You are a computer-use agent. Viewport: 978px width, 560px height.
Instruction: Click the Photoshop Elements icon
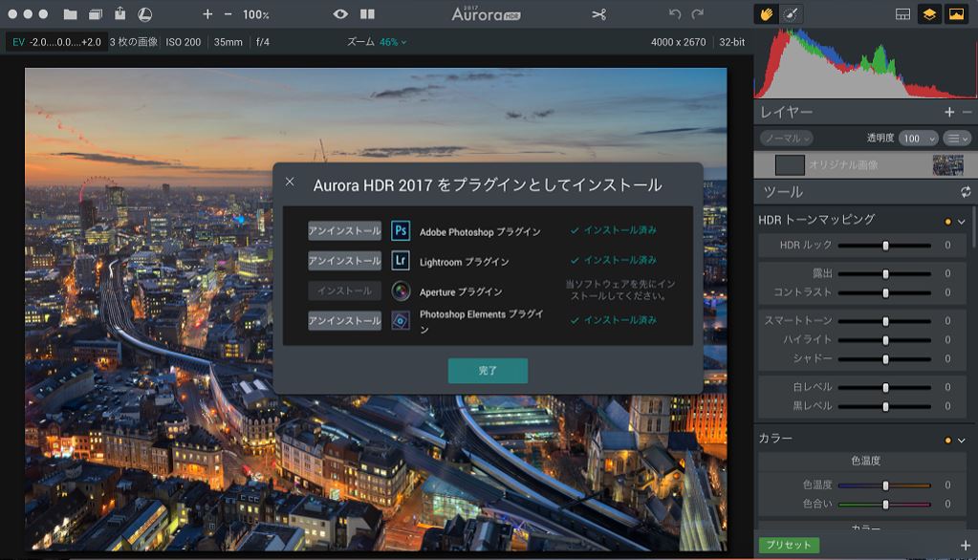tap(401, 320)
